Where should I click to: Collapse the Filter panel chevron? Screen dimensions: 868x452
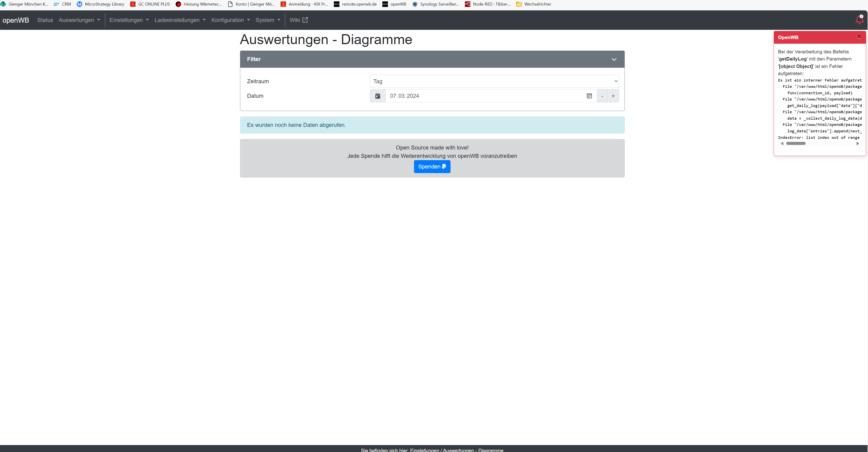pyautogui.click(x=614, y=59)
